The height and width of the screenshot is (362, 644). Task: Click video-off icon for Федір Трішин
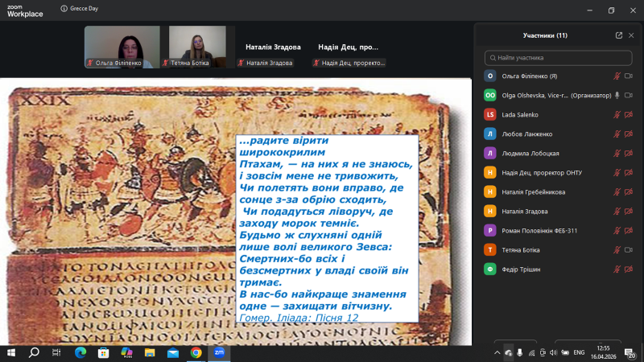[629, 269]
